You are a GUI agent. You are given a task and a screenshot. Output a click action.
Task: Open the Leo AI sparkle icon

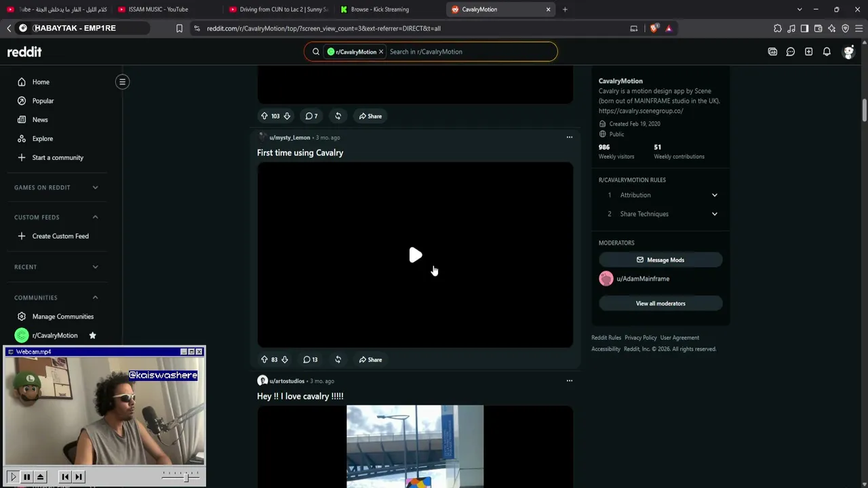(x=831, y=28)
